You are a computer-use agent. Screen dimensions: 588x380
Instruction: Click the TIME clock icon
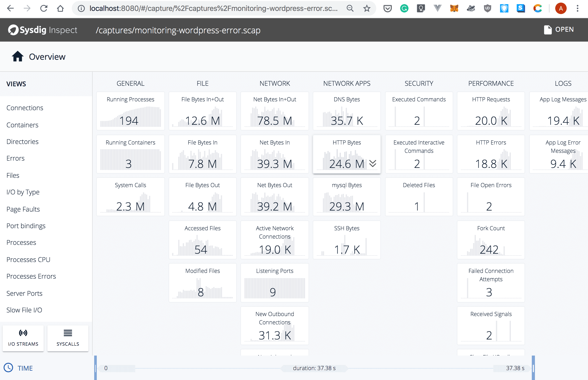coord(9,368)
